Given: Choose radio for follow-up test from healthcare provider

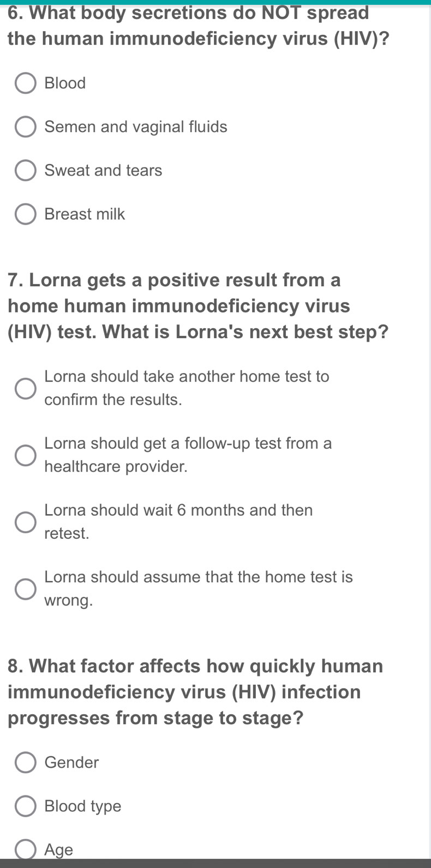Looking at the screenshot, I should tap(25, 455).
